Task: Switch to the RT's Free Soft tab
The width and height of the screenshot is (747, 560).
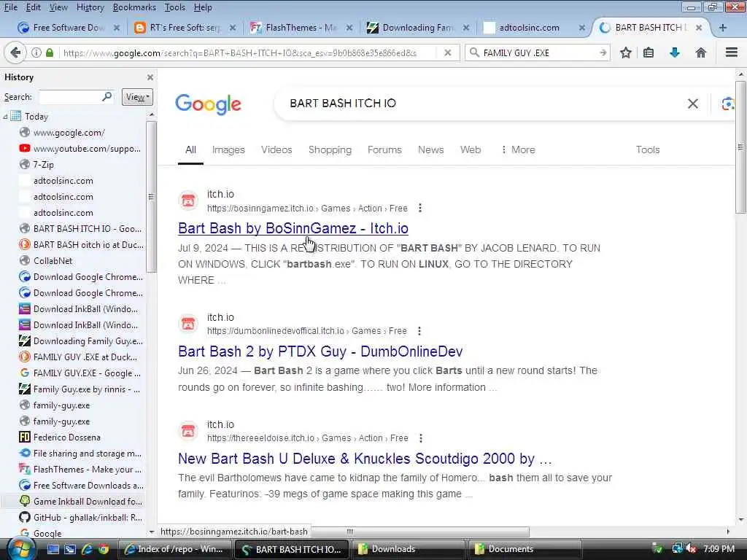Action: [185, 28]
